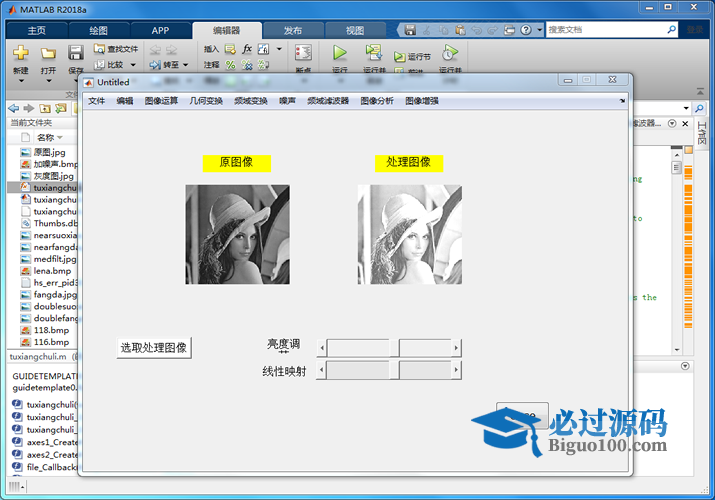The image size is (715, 500).
Task: Open the quick access toolbar dropdown arrow
Action: [x=539, y=30]
